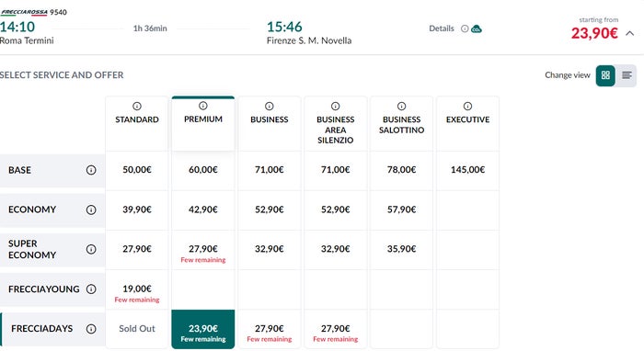644x351 pixels.
Task: Show info for the BASE offer
Action: (x=91, y=170)
